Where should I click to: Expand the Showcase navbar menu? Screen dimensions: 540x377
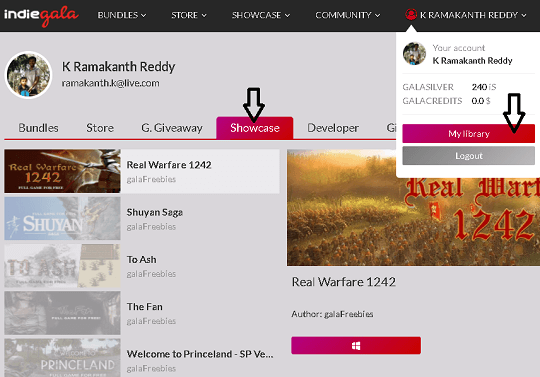261,15
